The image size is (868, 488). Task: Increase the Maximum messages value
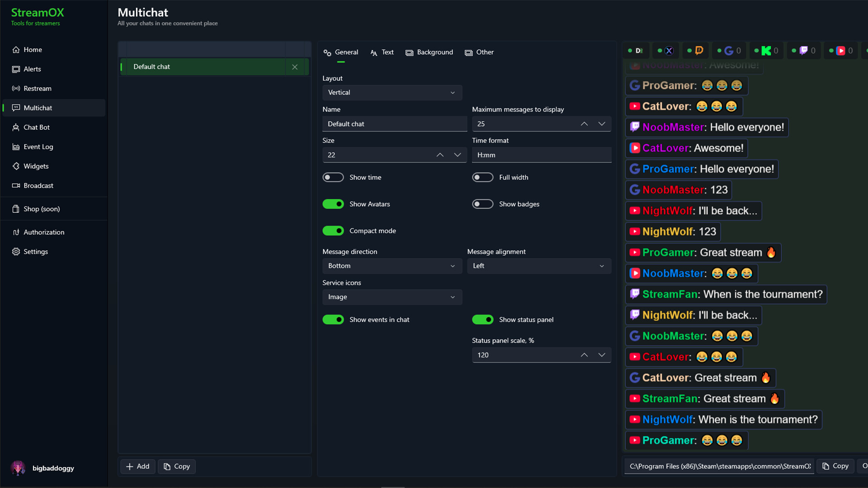(584, 124)
